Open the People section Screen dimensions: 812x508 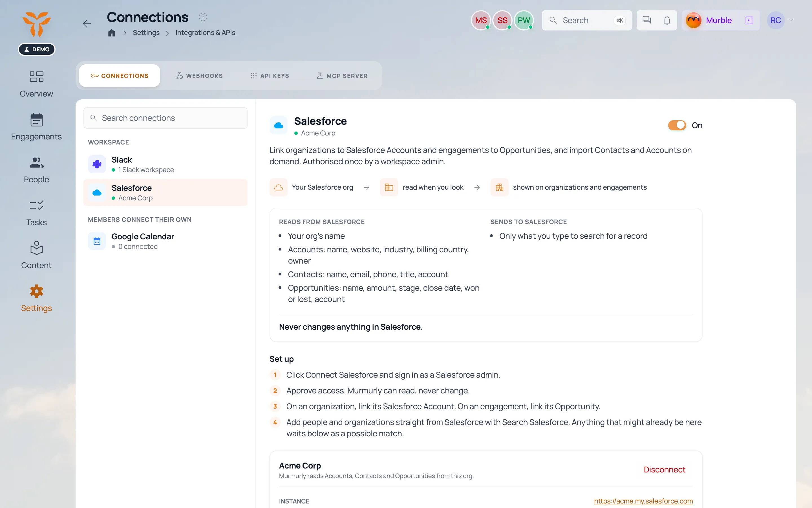click(x=36, y=170)
